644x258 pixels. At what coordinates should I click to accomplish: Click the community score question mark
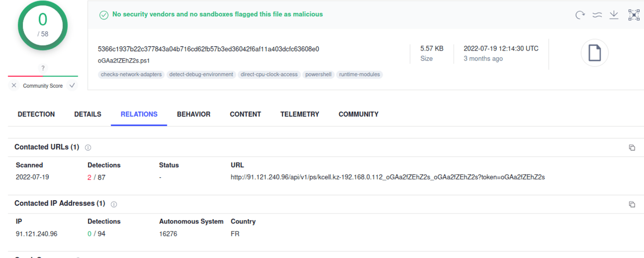[x=43, y=68]
